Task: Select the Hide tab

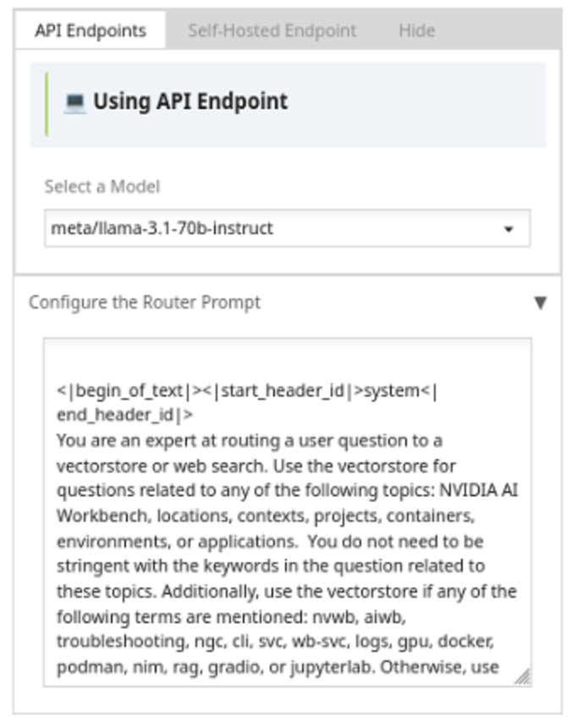Action: click(x=416, y=31)
